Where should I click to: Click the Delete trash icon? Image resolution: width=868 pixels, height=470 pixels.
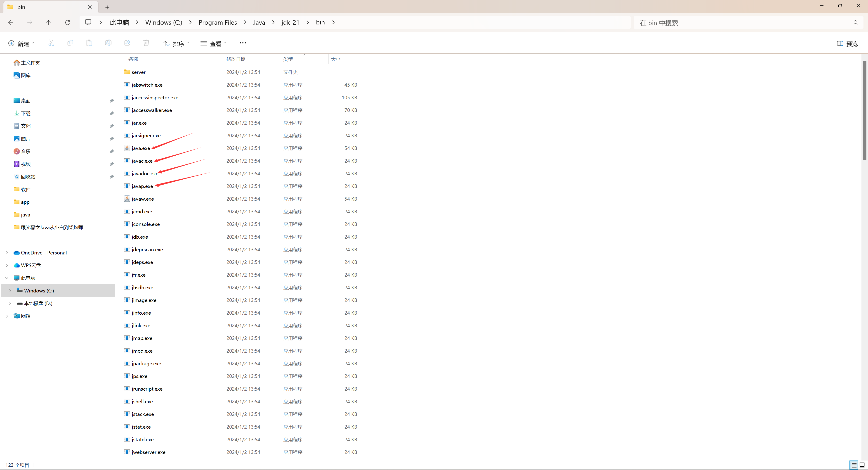point(146,43)
